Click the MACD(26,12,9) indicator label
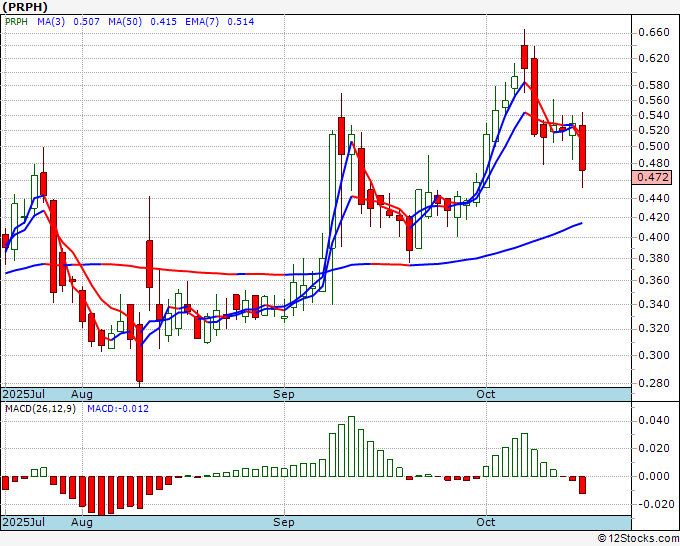The image size is (680, 546). coord(40,409)
